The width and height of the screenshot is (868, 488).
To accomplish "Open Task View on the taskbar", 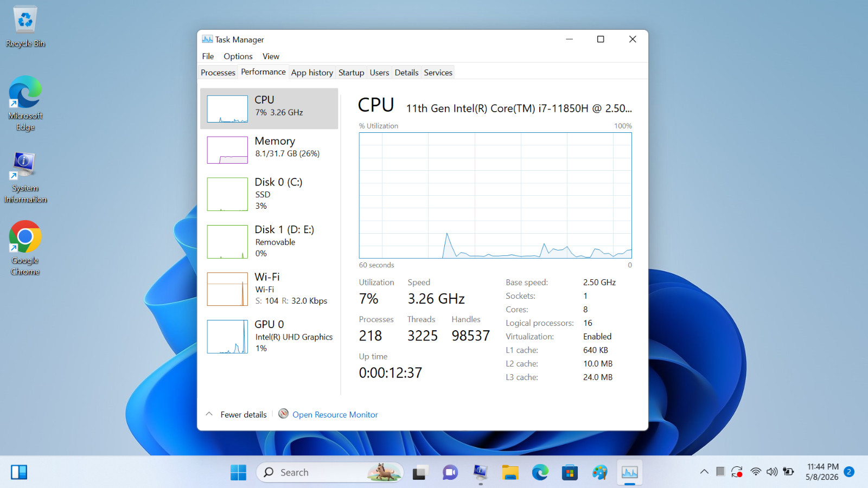I will click(x=419, y=472).
